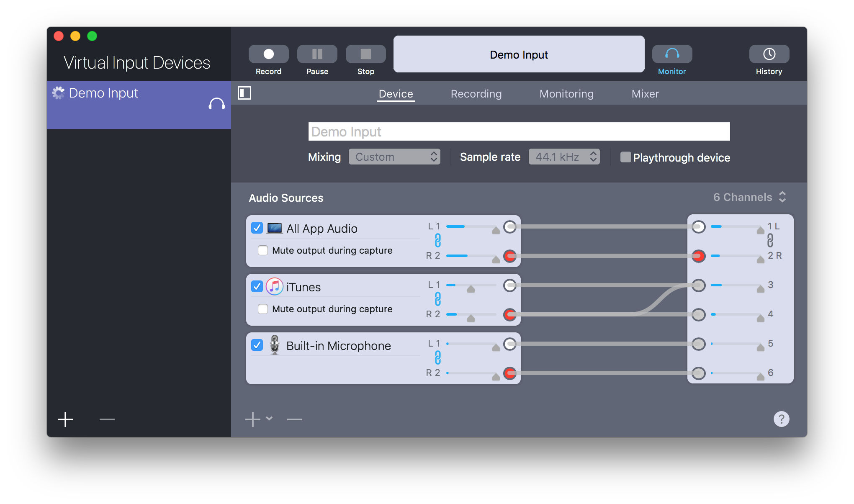854x504 pixels.
Task: Click the Audio Sources heading
Action: (x=286, y=198)
